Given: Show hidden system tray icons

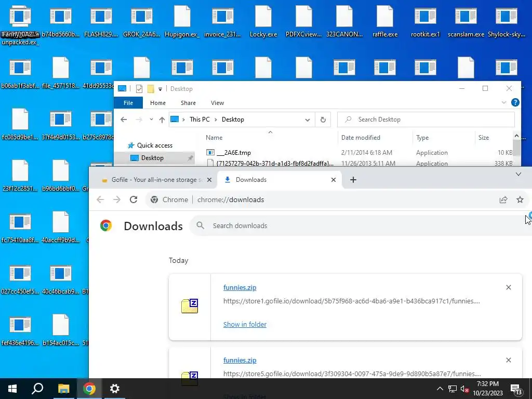Looking at the screenshot, I should (440, 389).
